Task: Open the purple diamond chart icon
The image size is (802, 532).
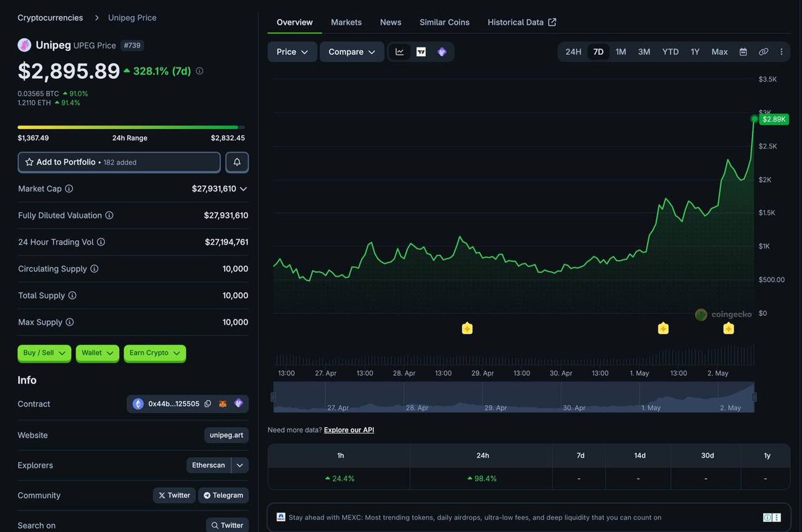Action: 442,52
